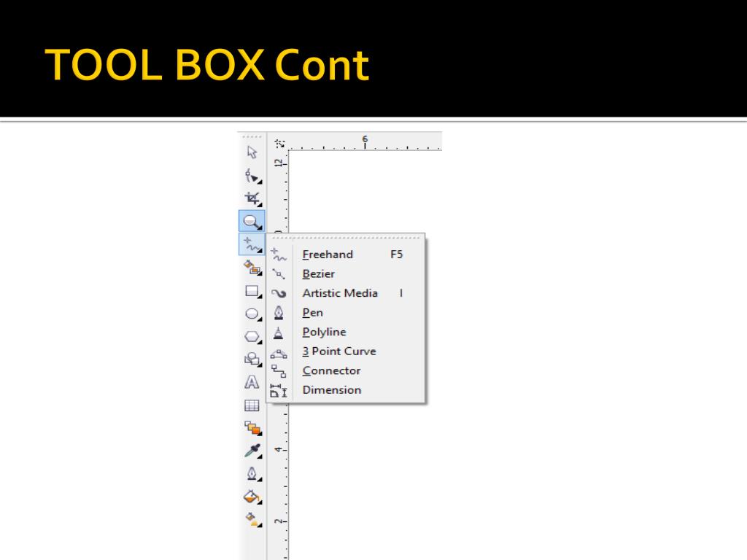Select the Pick tool arrow

[x=252, y=152]
